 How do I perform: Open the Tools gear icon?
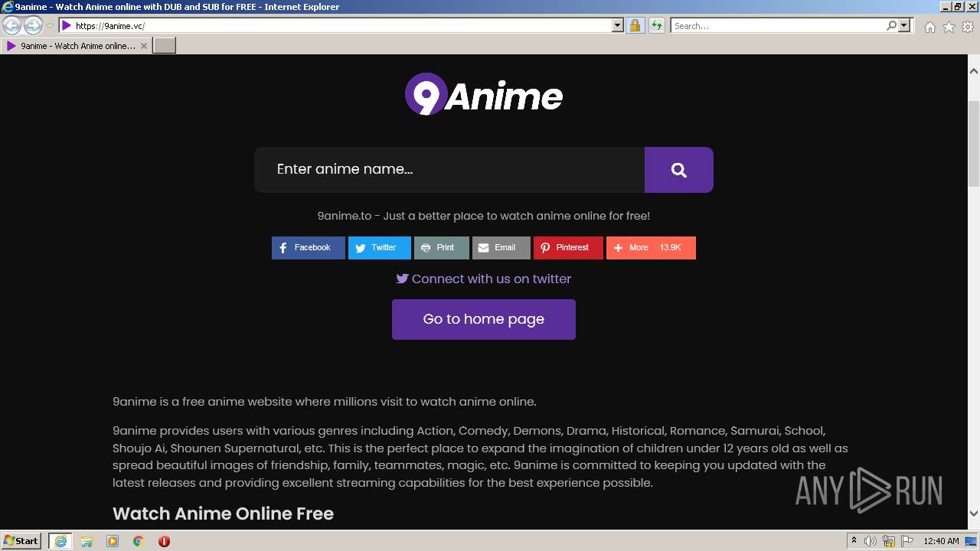pos(968,27)
